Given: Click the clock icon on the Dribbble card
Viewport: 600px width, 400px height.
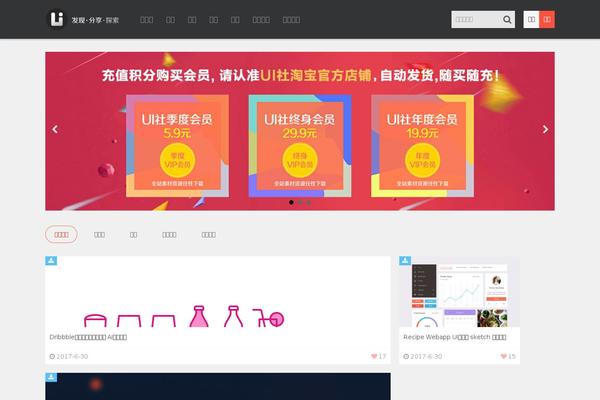Looking at the screenshot, I should click(x=52, y=356).
